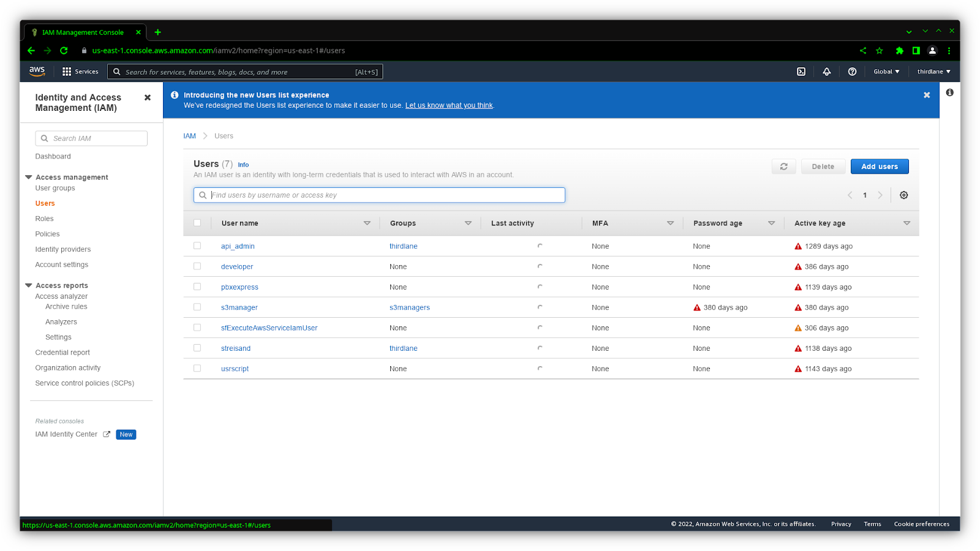This screenshot has width=980, height=551.
Task: Sort by Password age column arrow
Action: 771,223
